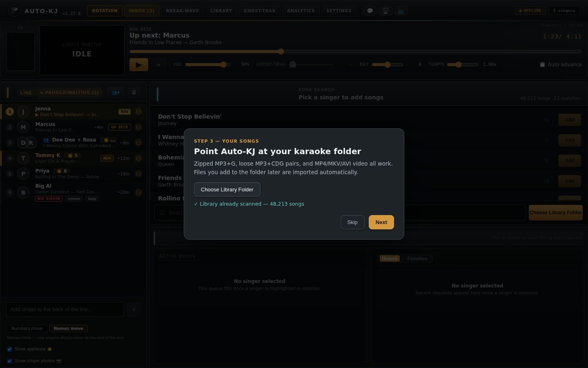588x368 pixels.
Task: Adjust the KEY slider
Action: point(388,65)
